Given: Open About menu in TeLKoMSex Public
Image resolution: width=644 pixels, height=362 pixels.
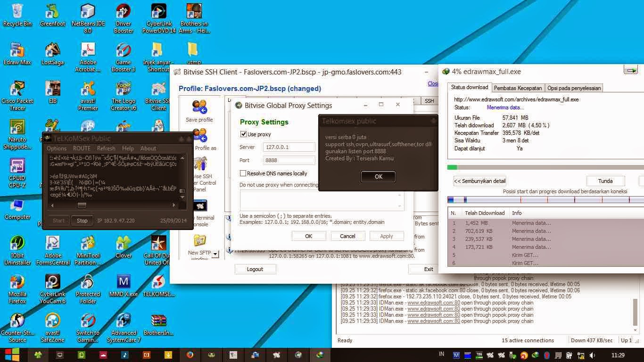Looking at the screenshot, I should point(148,148).
